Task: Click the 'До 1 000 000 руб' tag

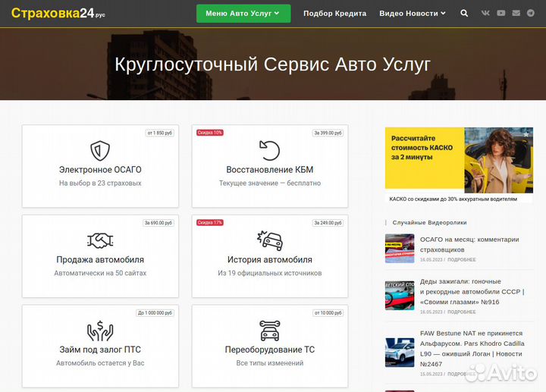Action: pyautogui.click(x=155, y=313)
